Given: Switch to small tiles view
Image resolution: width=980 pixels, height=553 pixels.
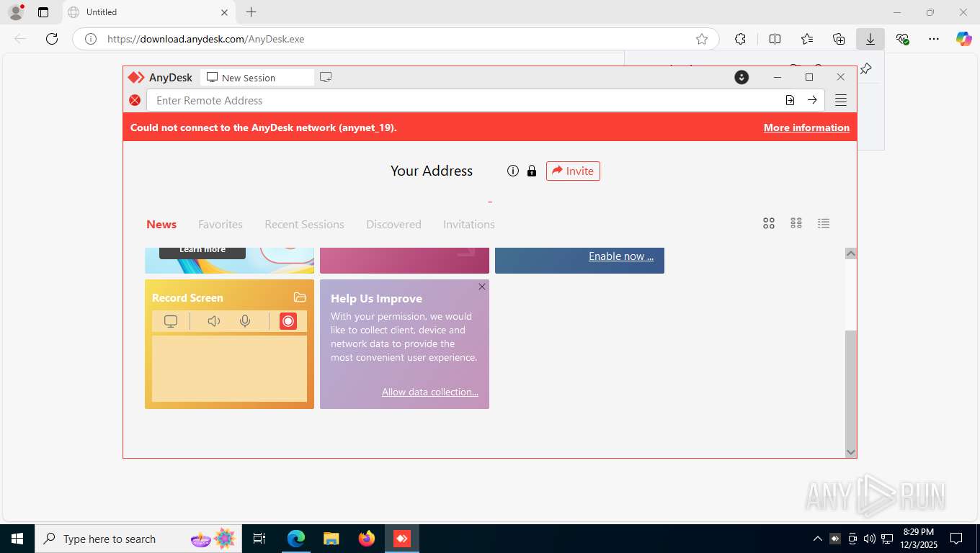Looking at the screenshot, I should (x=796, y=223).
